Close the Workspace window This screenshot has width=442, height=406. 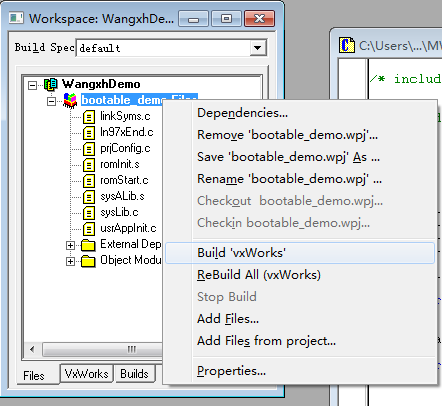point(259,19)
